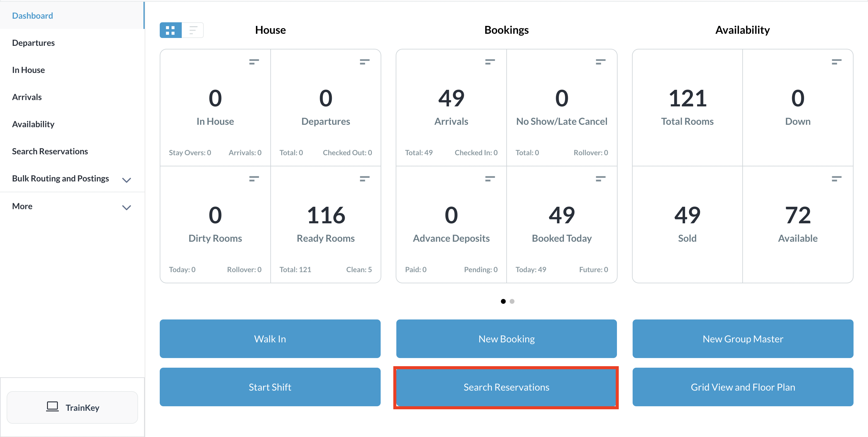Switch to grid view layout icon
Screen dimensions: 868x437
(x=171, y=30)
